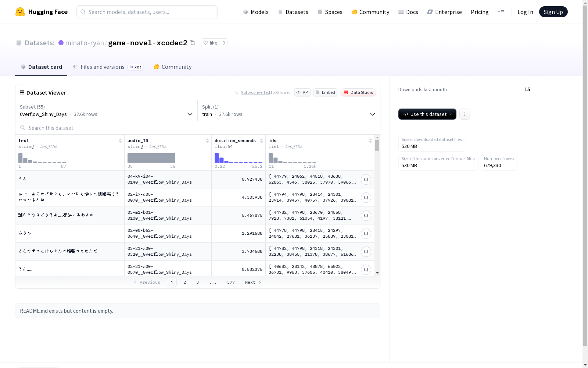Viewport: 588px width, 368px height.
Task: Focus the Search models, datasets, users field
Action: pyautogui.click(x=147, y=12)
